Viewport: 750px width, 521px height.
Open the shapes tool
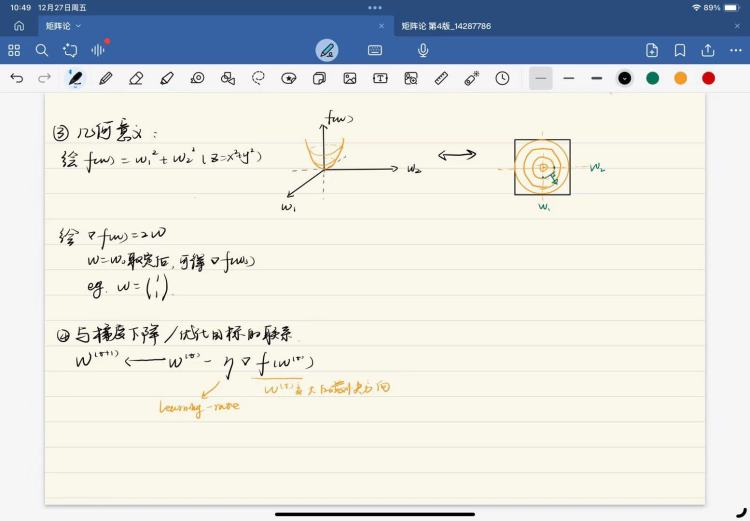pyautogui.click(x=227, y=78)
